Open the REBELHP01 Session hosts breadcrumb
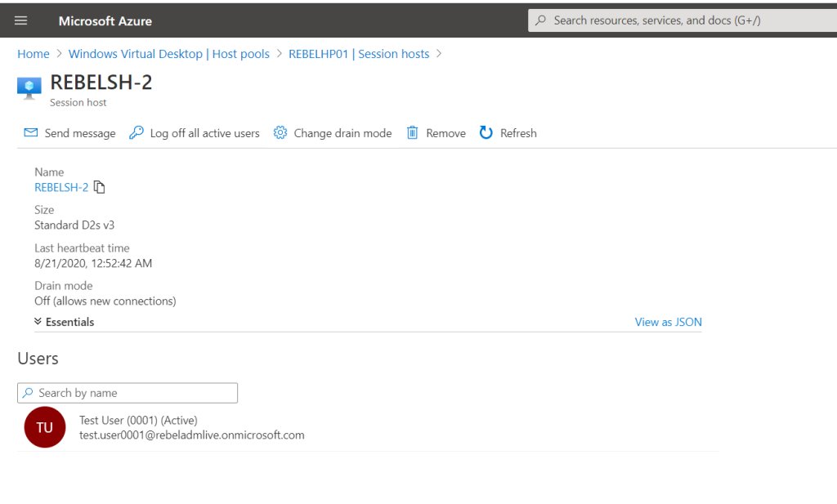 coord(359,53)
